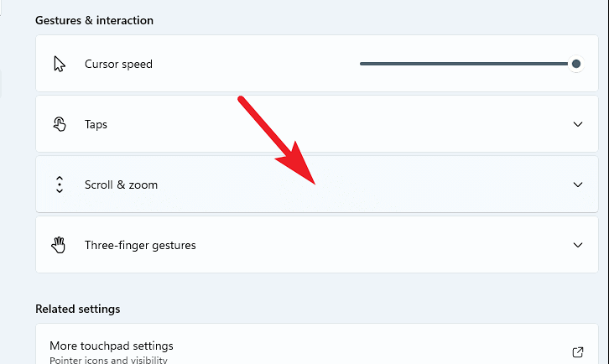Click the tapping hand icon beside Taps
The width and height of the screenshot is (609, 364).
pyautogui.click(x=60, y=124)
